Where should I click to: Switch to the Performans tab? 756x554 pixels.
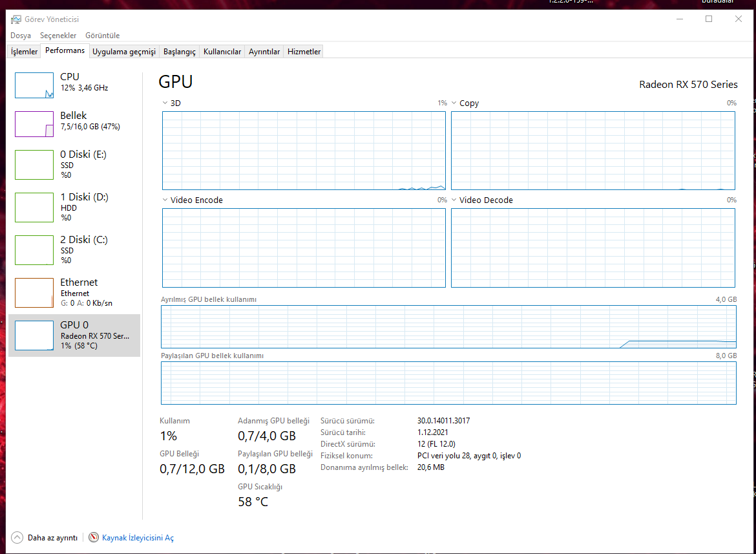tap(65, 50)
